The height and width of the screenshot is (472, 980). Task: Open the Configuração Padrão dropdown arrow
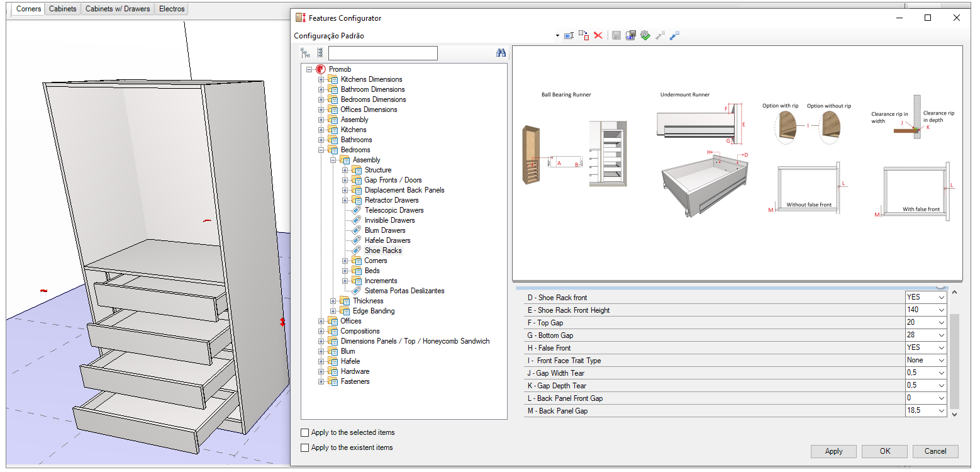557,36
